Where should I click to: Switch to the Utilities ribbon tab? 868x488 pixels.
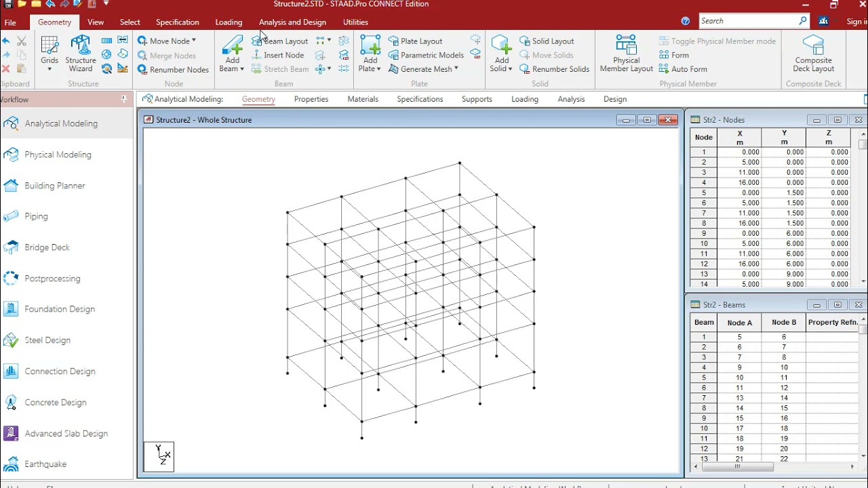tap(355, 22)
